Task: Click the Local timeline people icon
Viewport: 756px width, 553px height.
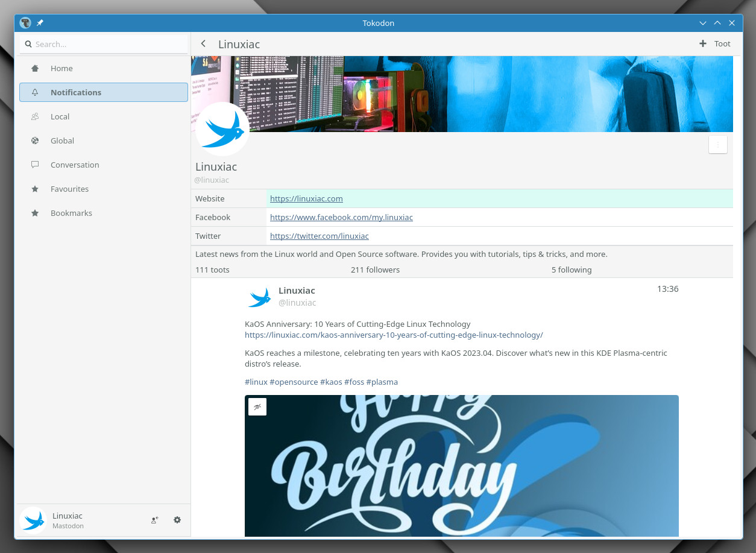Action: [x=35, y=116]
